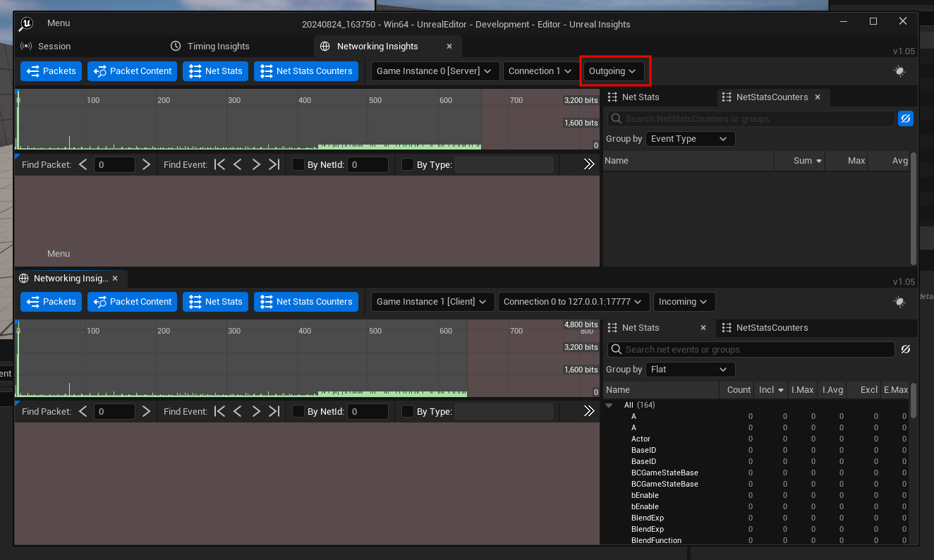Go to next packet in upper panel
Viewport: 934px width, 560px height.
coord(146,165)
